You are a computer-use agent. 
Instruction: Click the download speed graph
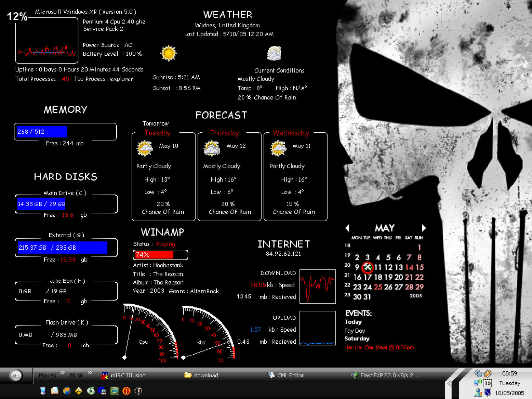(318, 287)
